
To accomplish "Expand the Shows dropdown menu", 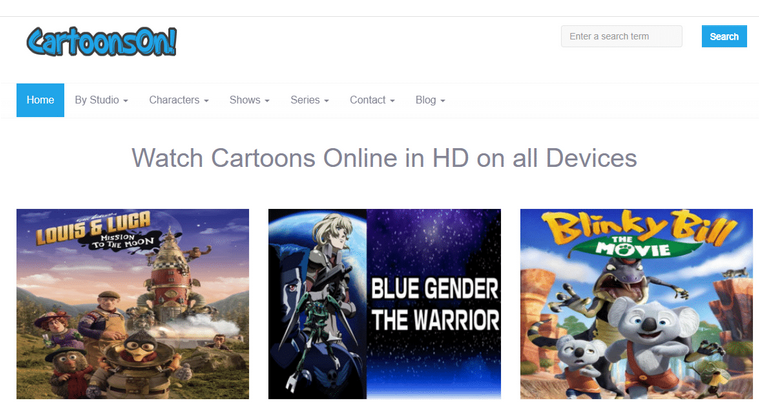I will coord(249,100).
